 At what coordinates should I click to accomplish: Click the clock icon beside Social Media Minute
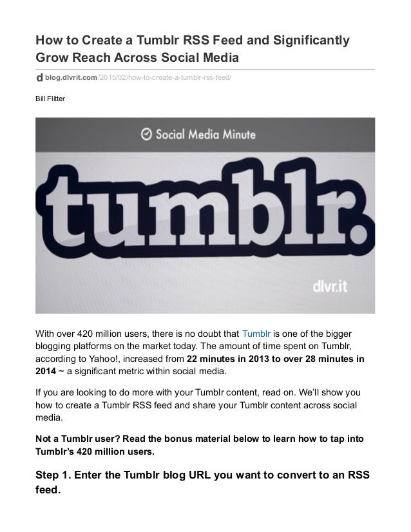[146, 135]
